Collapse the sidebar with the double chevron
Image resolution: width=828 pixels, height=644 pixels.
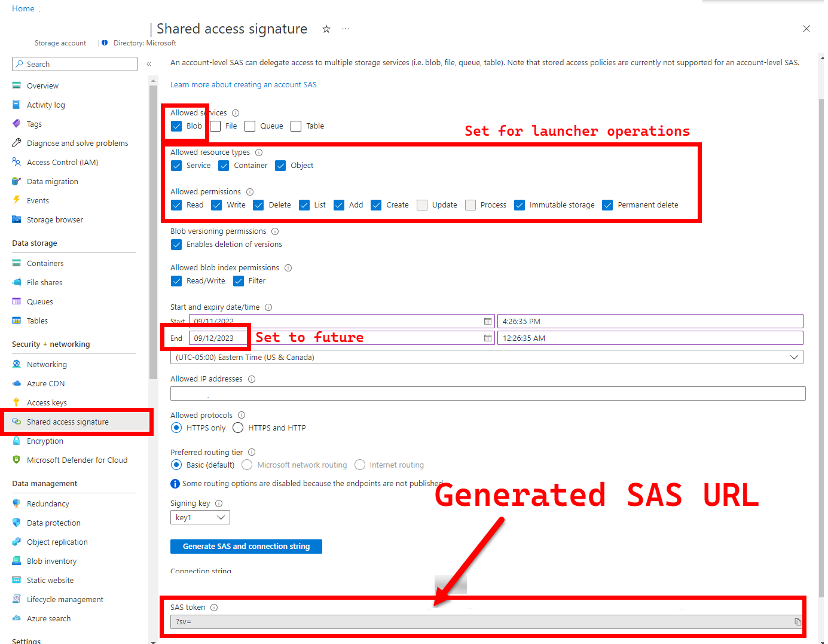point(148,64)
